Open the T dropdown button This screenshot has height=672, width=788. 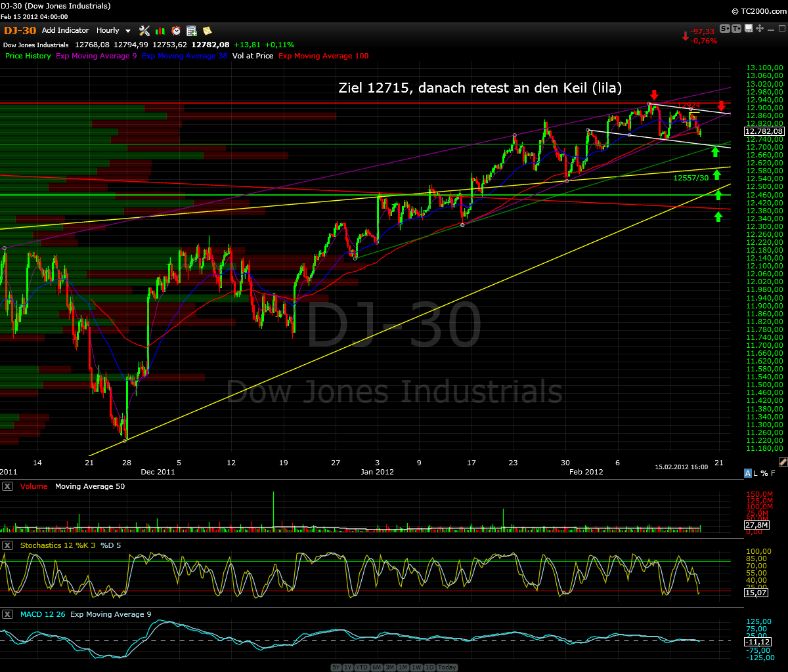tap(736, 28)
